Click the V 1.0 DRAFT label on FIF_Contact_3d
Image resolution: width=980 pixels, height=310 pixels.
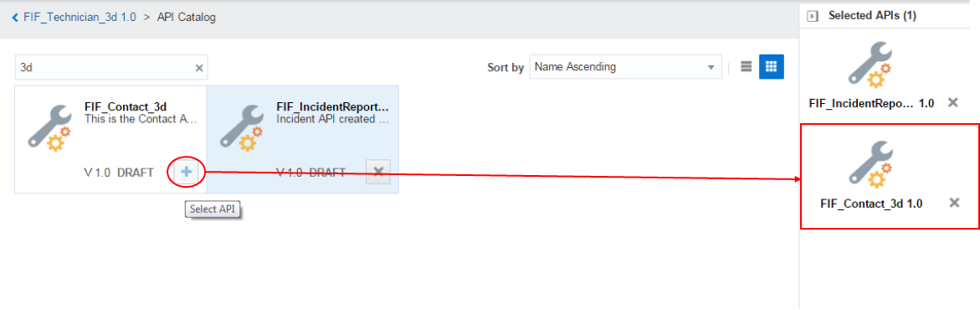pos(118,173)
